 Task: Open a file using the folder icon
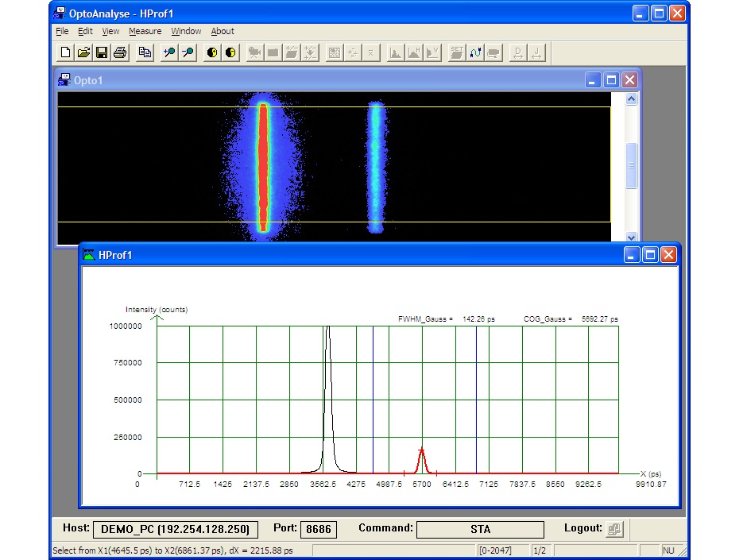[83, 52]
